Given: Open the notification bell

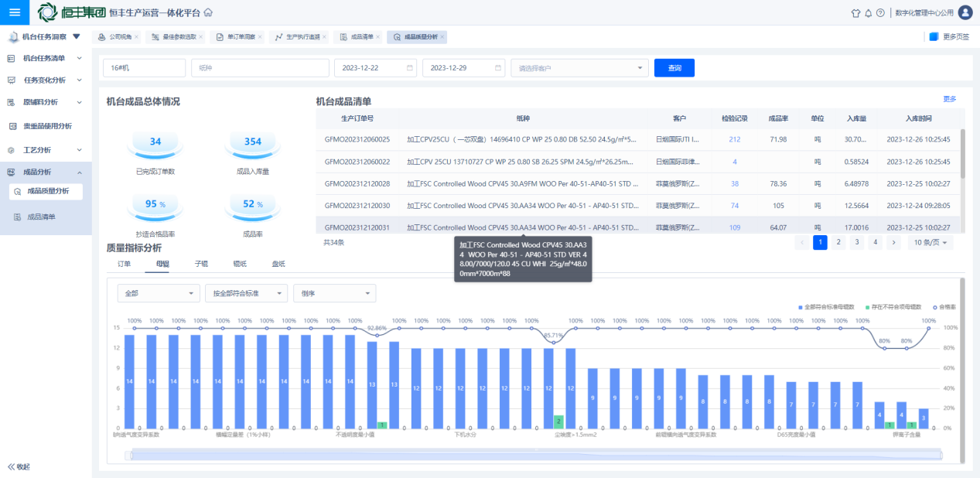Looking at the screenshot, I should pos(868,13).
